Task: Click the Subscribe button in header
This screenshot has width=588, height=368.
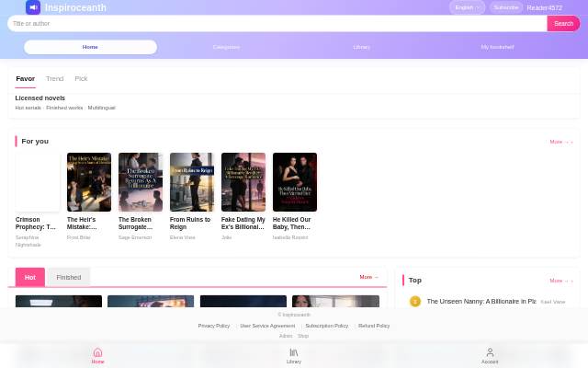Action: click(x=506, y=7)
